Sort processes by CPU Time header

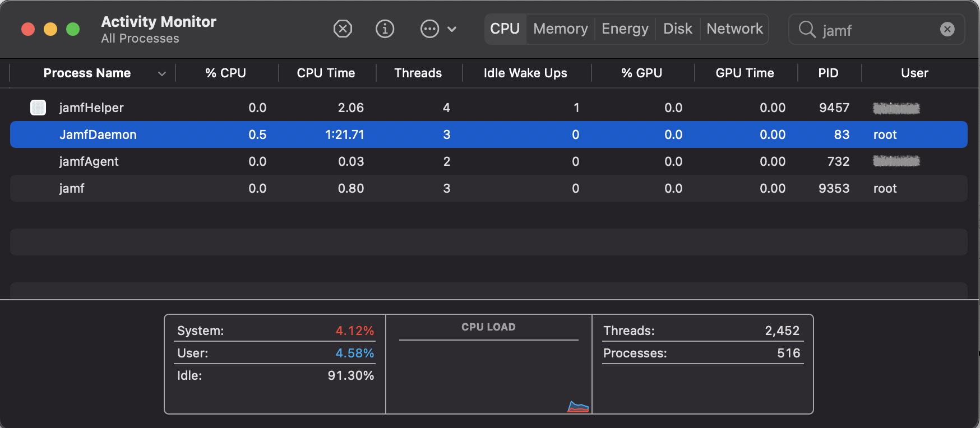click(x=326, y=73)
